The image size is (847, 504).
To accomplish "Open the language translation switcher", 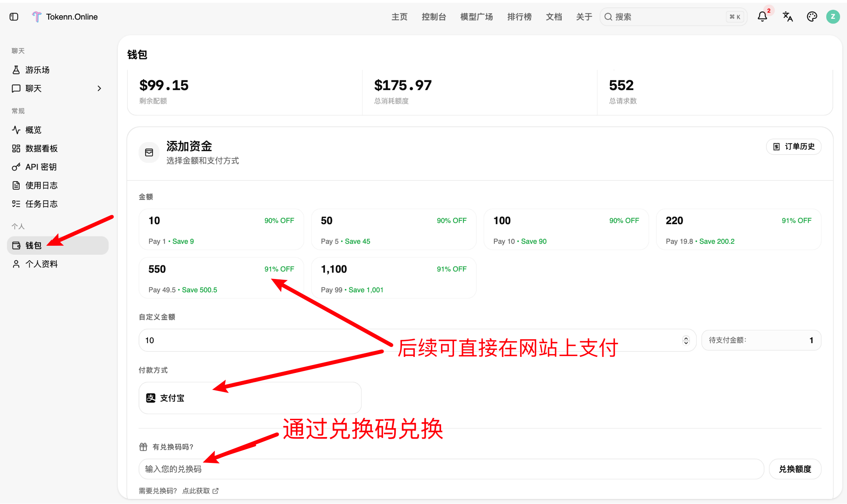I will (788, 17).
